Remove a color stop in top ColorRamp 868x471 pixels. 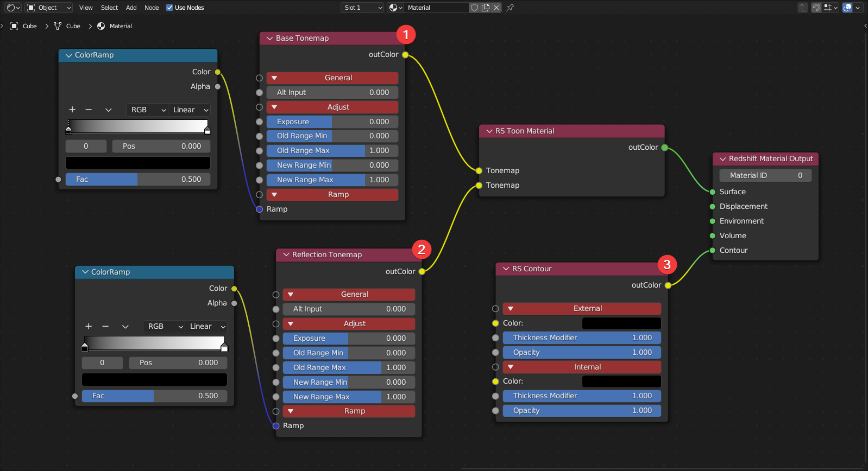[89, 110]
